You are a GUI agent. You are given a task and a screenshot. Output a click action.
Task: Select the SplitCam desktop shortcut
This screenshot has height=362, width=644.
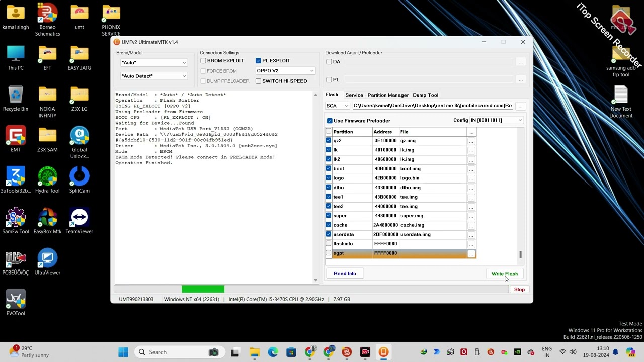(x=79, y=180)
